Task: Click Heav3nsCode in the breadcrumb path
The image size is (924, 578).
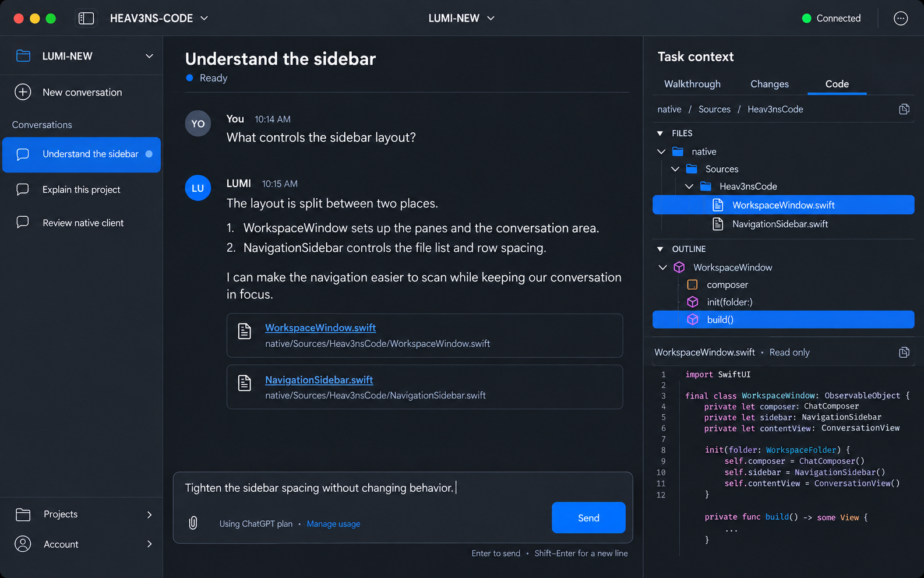Action: pos(775,109)
